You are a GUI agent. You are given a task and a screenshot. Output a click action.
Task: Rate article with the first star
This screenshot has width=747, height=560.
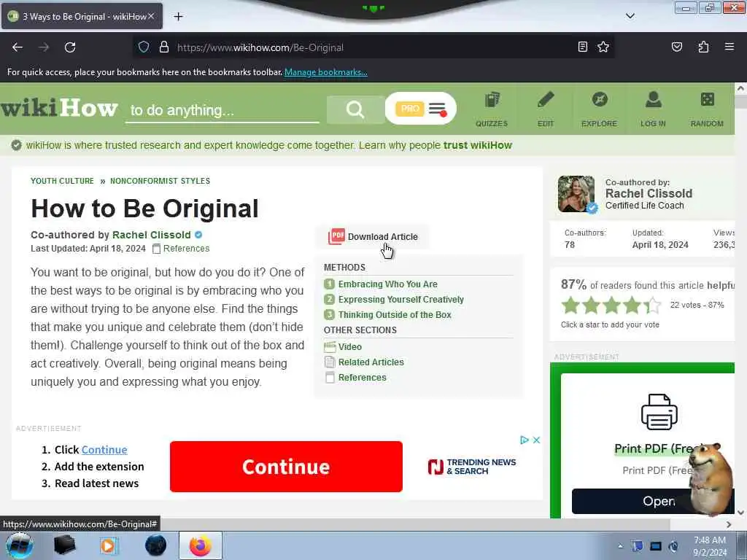pos(570,305)
